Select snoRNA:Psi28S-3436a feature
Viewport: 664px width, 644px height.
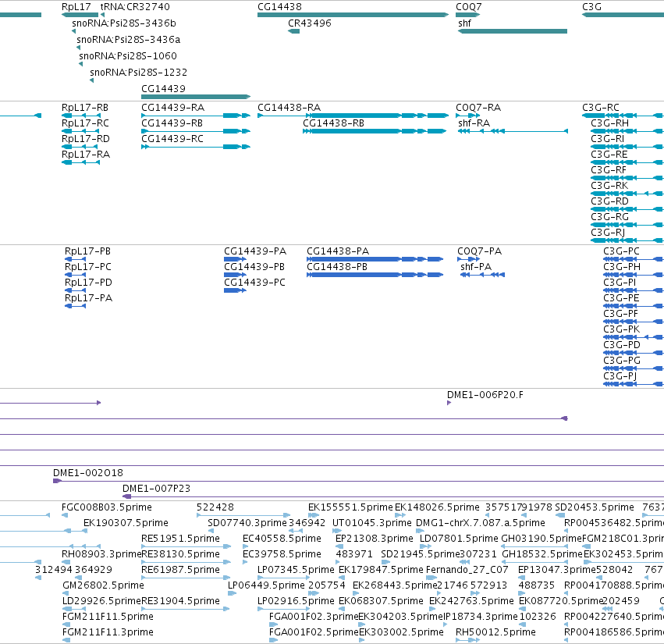coord(78,48)
